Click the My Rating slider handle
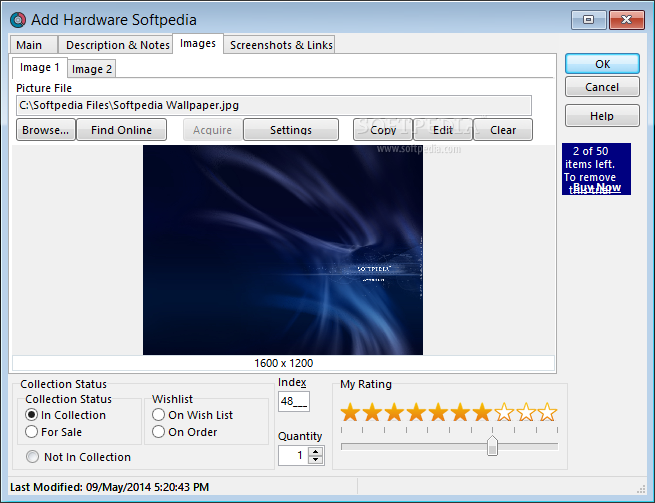 493,446
